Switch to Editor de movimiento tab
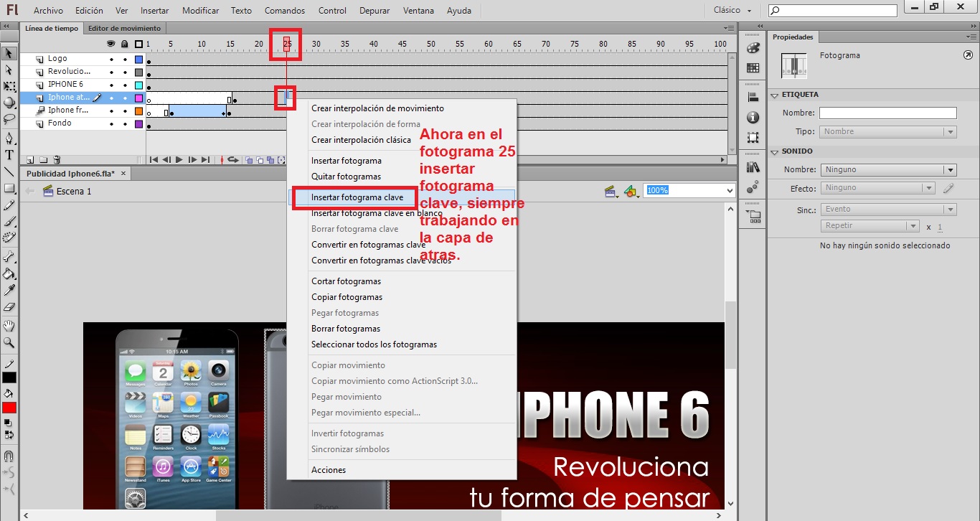980x521 pixels. click(125, 28)
